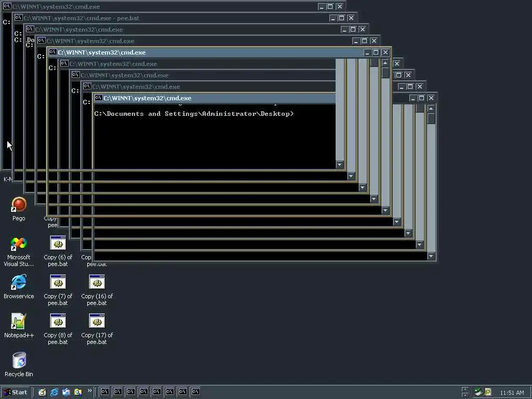Viewport: 532px width, 399px height.
Task: Click the green network tray icon
Action: 478,392
